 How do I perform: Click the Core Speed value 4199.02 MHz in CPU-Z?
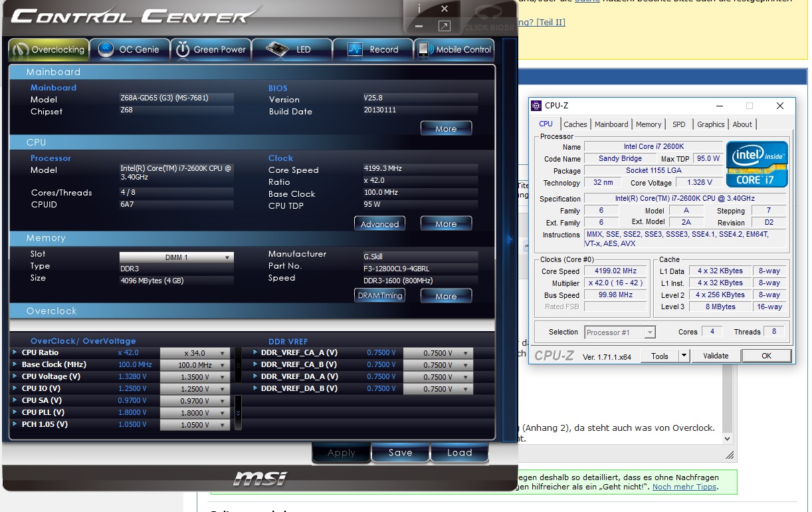pos(615,271)
